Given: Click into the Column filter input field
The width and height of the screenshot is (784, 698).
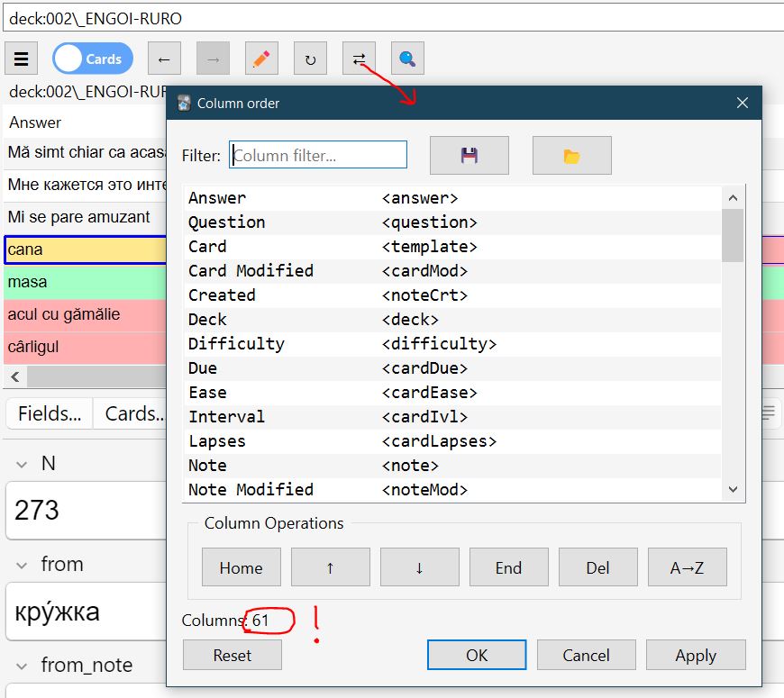Looking at the screenshot, I should [x=318, y=155].
